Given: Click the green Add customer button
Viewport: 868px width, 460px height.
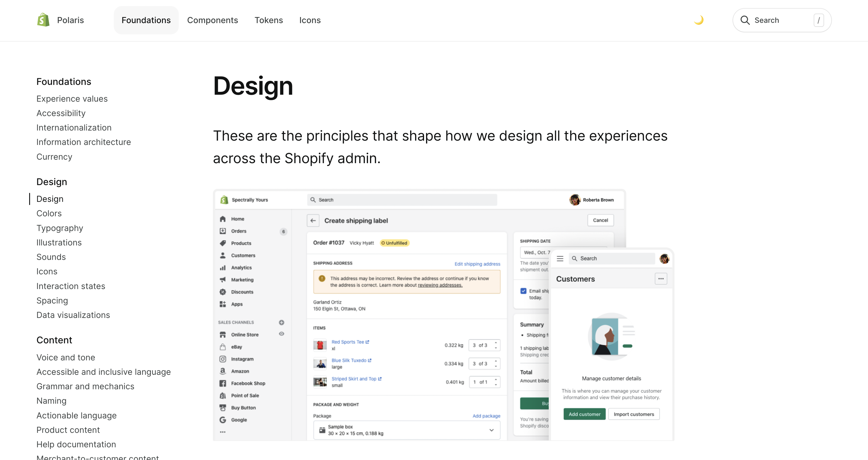Looking at the screenshot, I should pyautogui.click(x=584, y=414).
